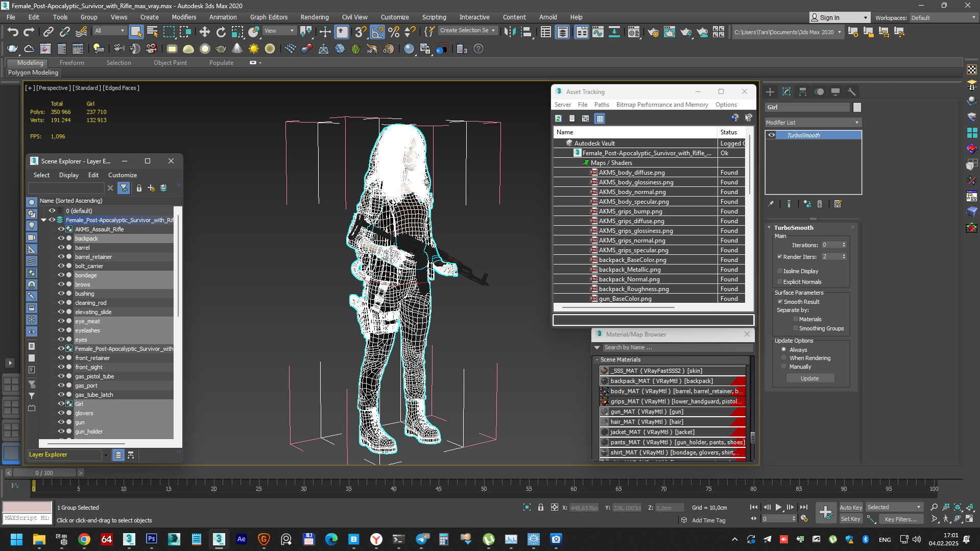Viewport: 980px width, 551px height.
Task: Collapse the Female_Post-Apocalyptic layer tree arrow
Action: (44, 220)
